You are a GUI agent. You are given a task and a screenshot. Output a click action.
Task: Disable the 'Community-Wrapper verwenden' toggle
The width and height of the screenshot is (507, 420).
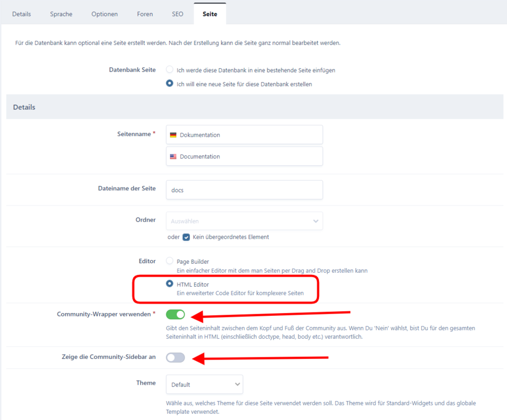(175, 314)
